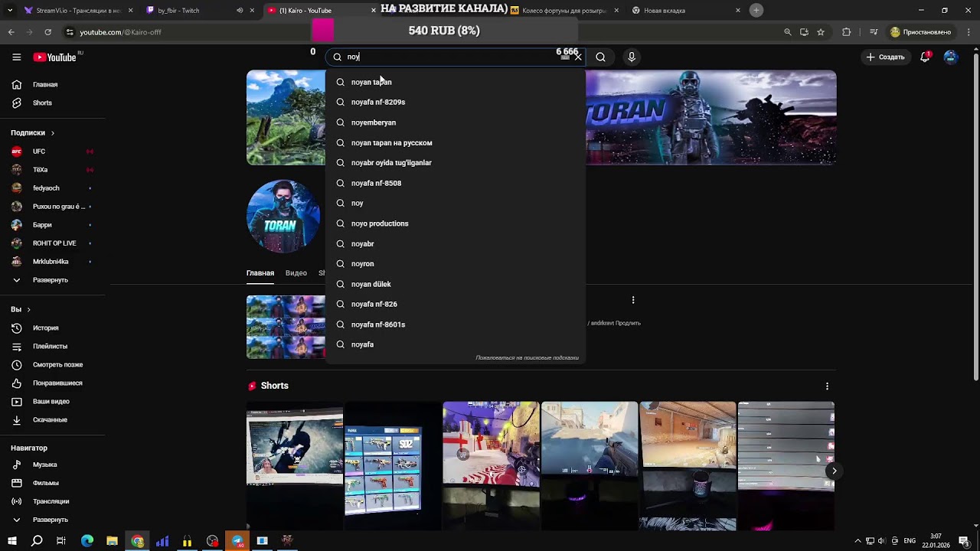Open the weapon skins Short thumbnail
Image resolution: width=980 pixels, height=551 pixels.
click(393, 466)
